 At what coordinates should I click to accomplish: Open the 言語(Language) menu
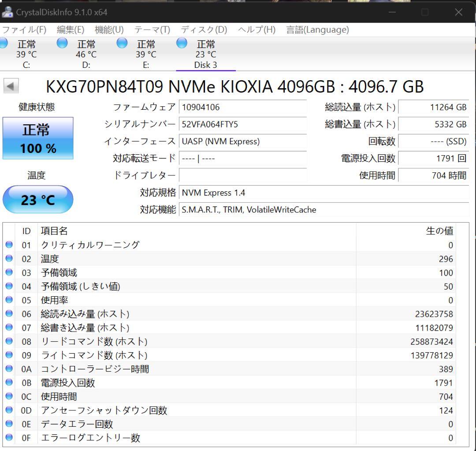coord(317,30)
